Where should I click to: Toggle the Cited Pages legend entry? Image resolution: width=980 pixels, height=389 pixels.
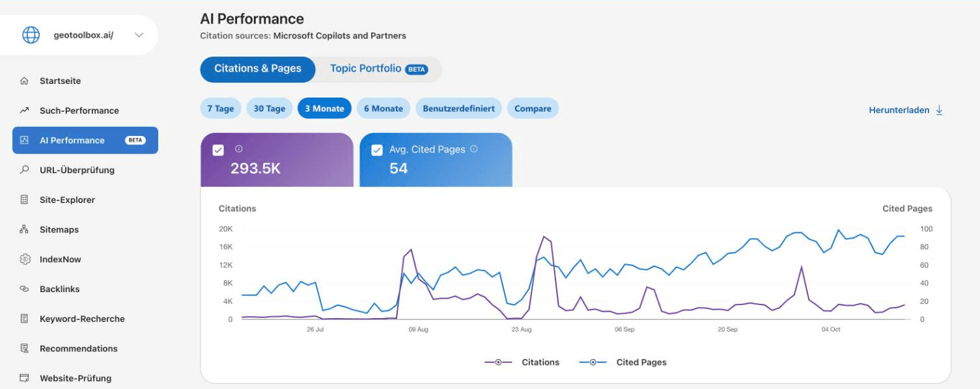click(x=623, y=362)
